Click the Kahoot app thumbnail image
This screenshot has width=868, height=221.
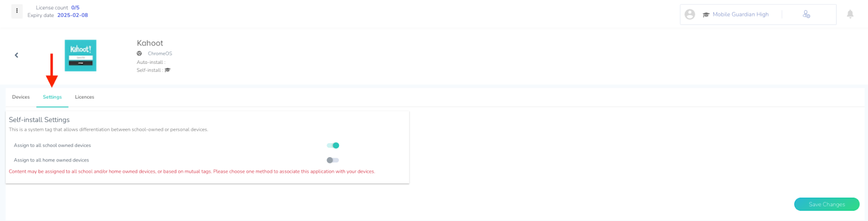click(x=80, y=55)
